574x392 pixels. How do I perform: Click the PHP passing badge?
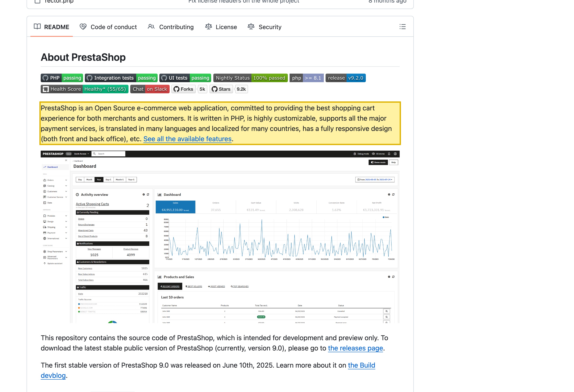click(62, 78)
